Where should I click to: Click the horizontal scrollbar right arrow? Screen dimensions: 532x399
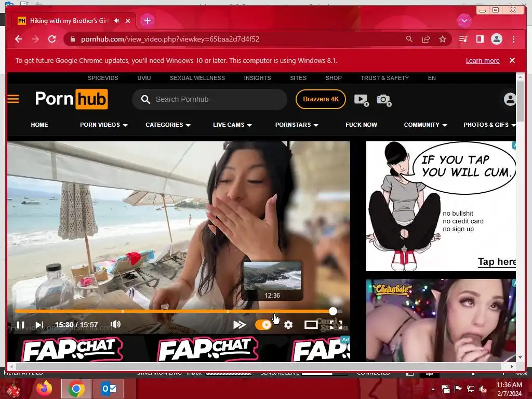point(512,366)
